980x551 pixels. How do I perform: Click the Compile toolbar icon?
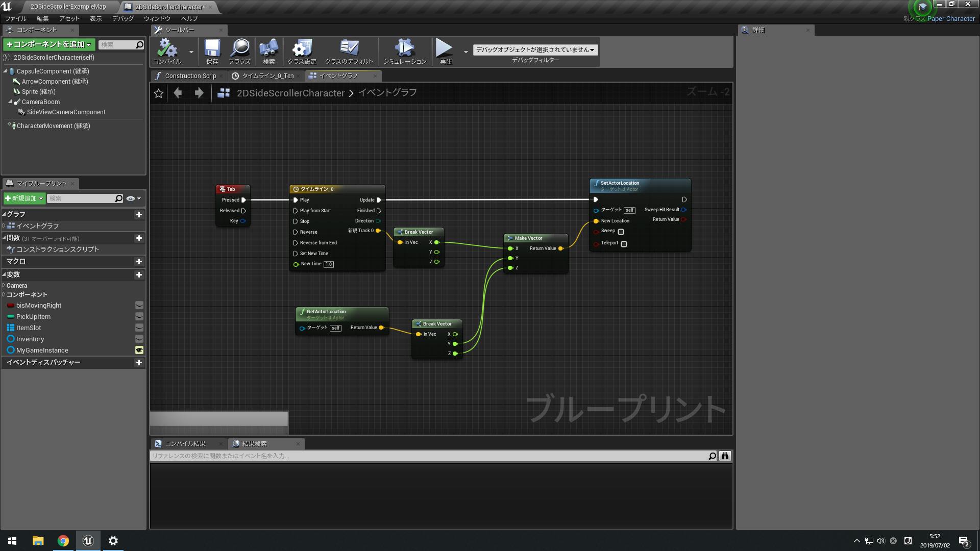point(167,49)
